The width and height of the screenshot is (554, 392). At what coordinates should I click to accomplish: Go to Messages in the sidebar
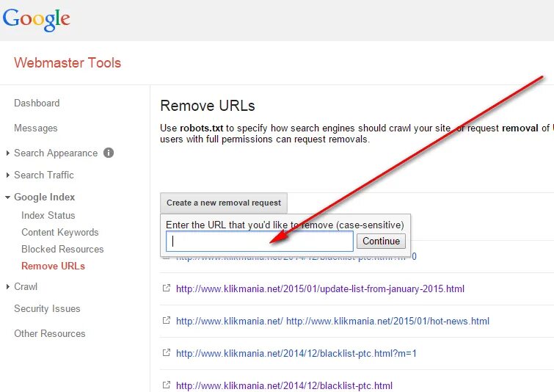(36, 128)
